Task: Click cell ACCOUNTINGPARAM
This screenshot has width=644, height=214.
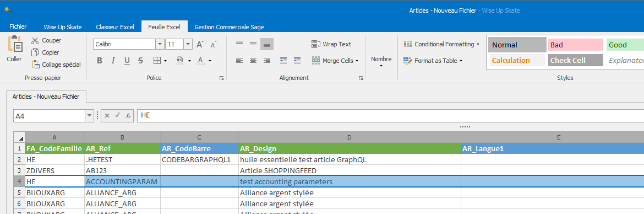Action: (122, 181)
